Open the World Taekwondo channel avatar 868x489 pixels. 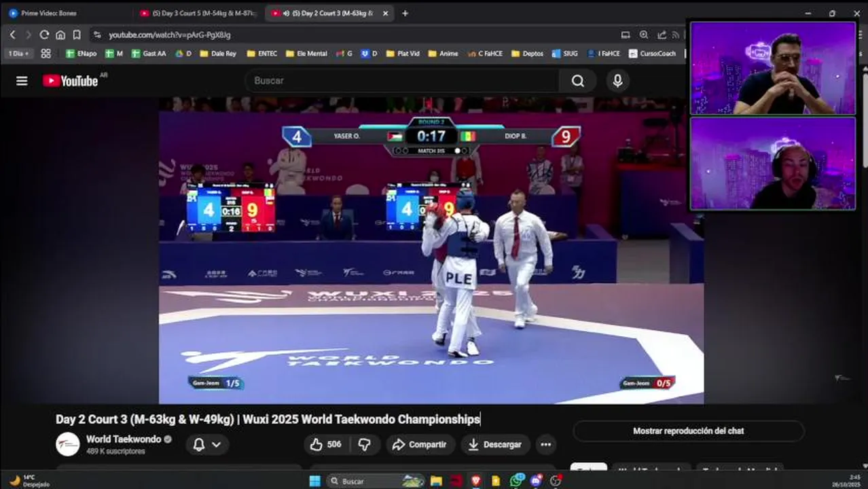click(x=68, y=444)
